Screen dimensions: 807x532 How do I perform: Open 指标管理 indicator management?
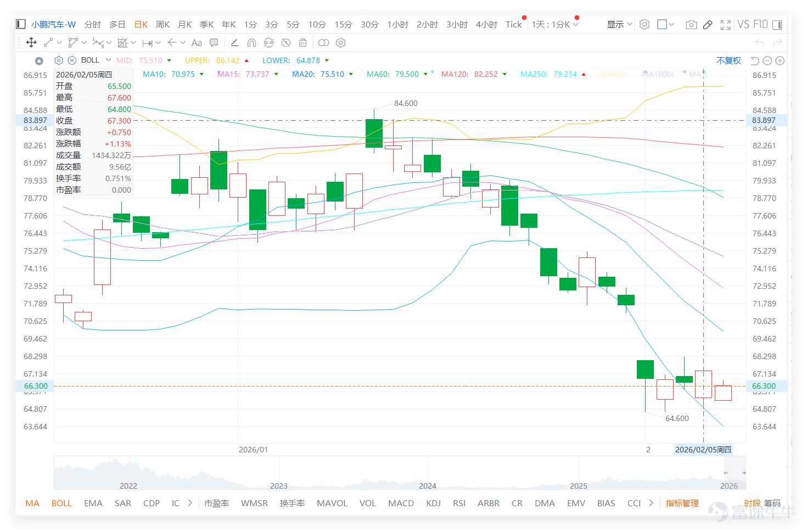pos(682,503)
